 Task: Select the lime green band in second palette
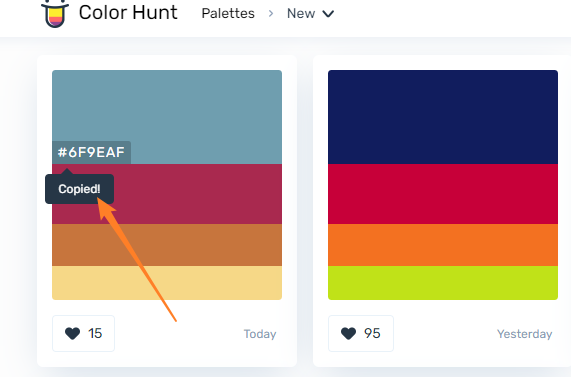(x=443, y=283)
